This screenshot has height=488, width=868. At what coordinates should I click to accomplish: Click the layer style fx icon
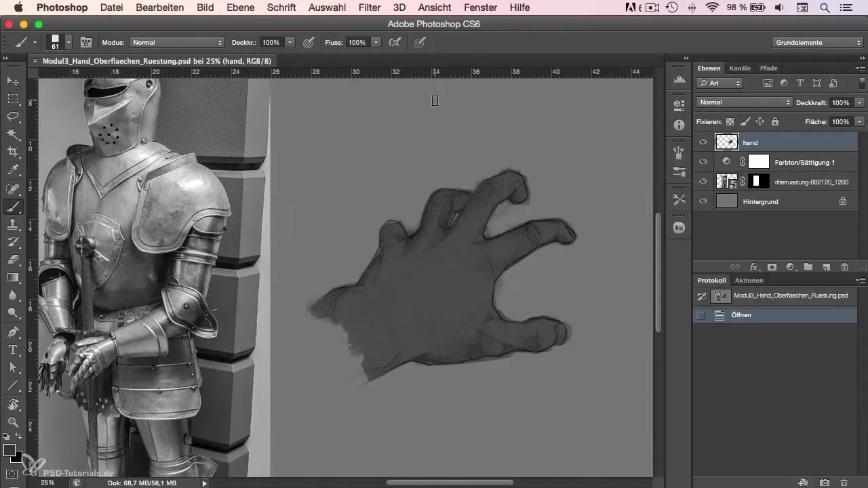(753, 267)
